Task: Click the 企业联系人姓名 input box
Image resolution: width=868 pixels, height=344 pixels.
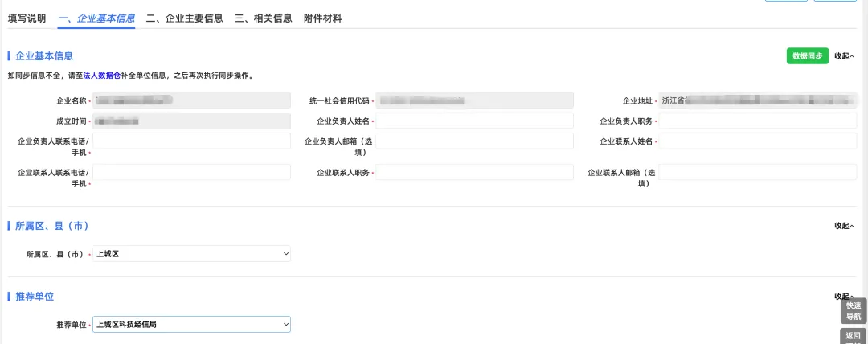Action: click(x=757, y=141)
